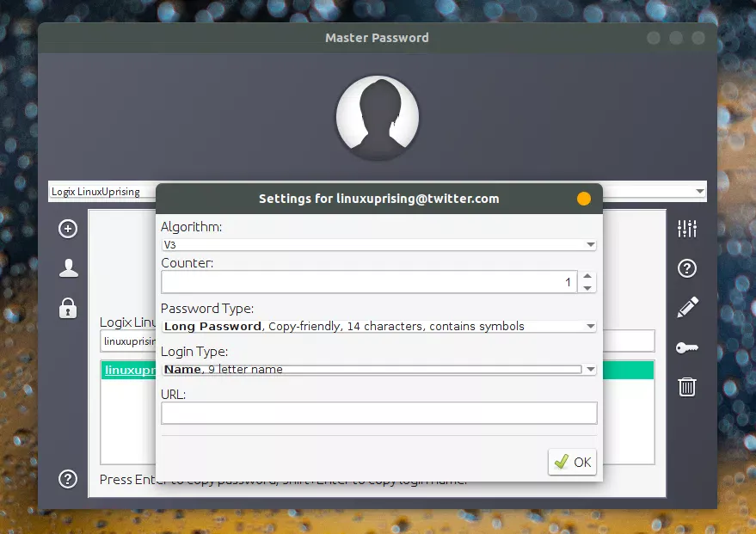Click the padlock lock icon

coord(68,308)
